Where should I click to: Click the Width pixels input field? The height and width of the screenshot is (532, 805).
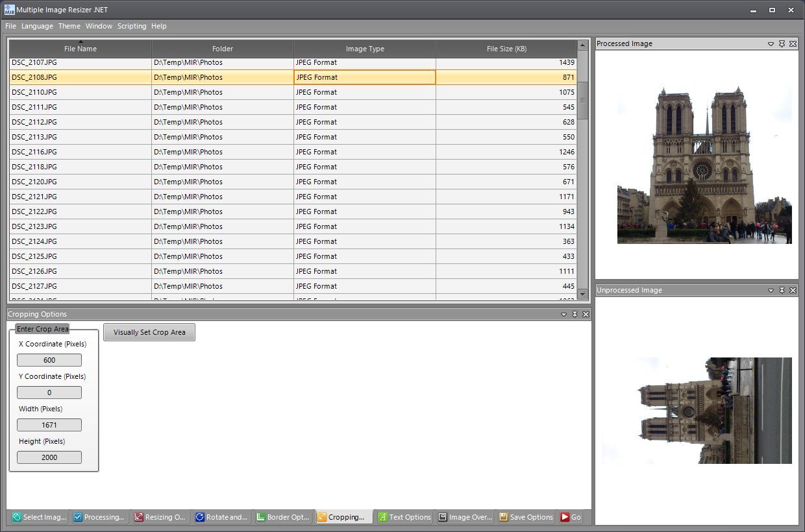[49, 424]
